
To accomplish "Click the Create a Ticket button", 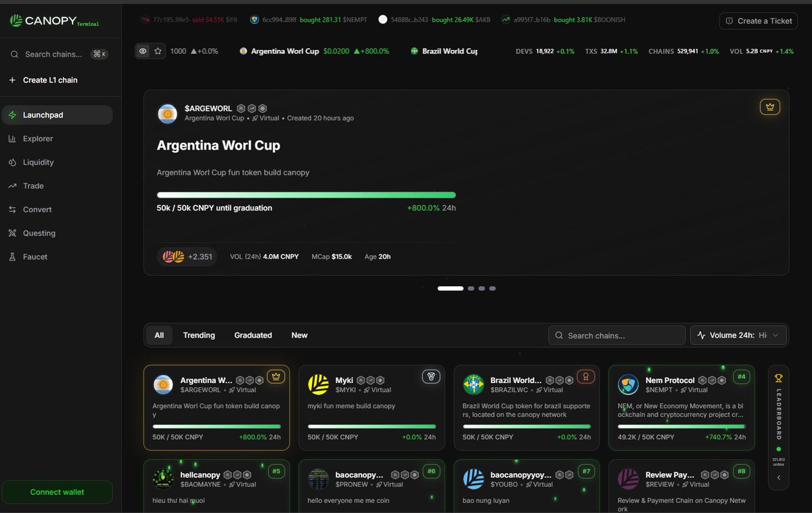I will [759, 21].
